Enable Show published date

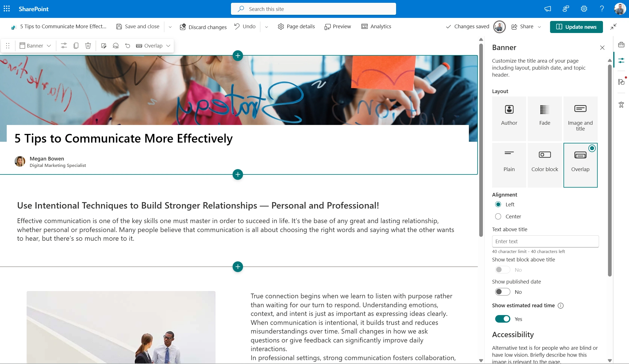click(502, 292)
